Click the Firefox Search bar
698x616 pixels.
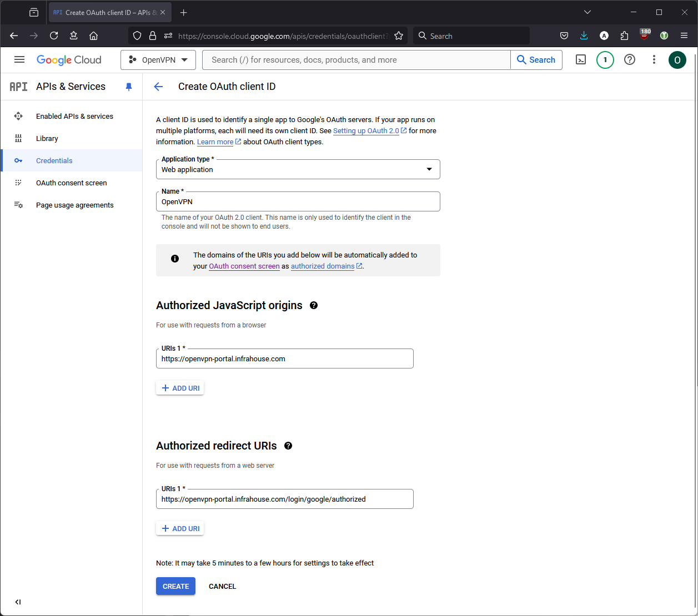pos(471,36)
